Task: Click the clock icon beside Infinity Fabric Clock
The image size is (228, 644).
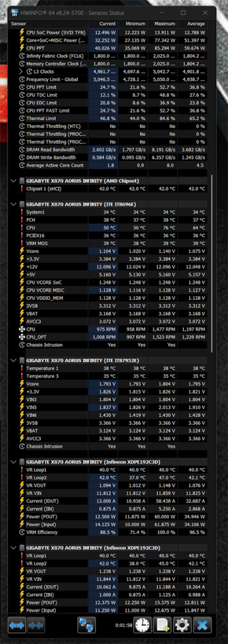Action: tap(22, 56)
